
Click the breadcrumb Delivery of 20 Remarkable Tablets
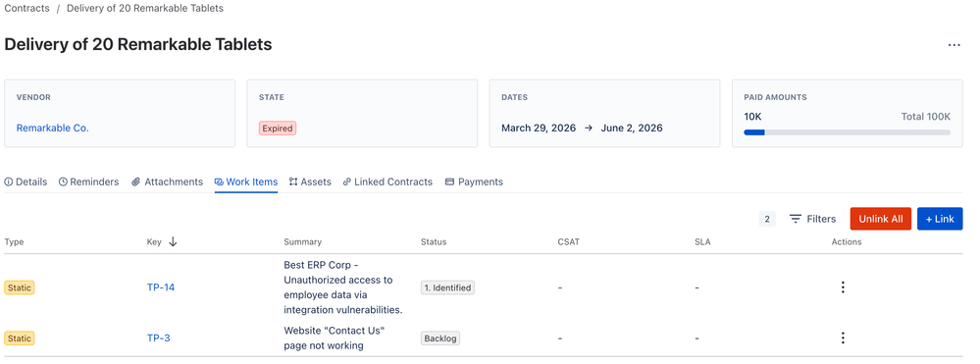point(145,9)
